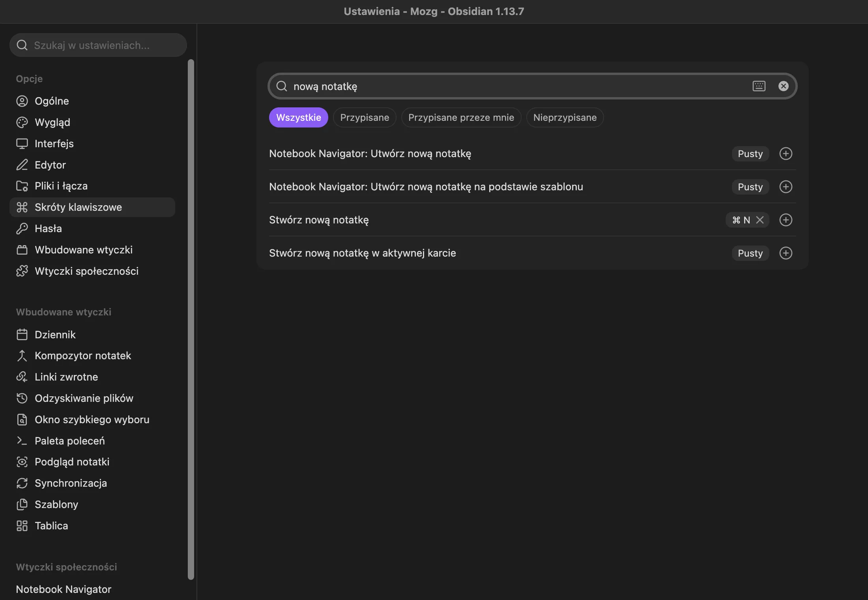This screenshot has height=600, width=868.
Task: Add hotkey for Stwórz nową notatkę w aktywnej karcie
Action: pyautogui.click(x=786, y=253)
